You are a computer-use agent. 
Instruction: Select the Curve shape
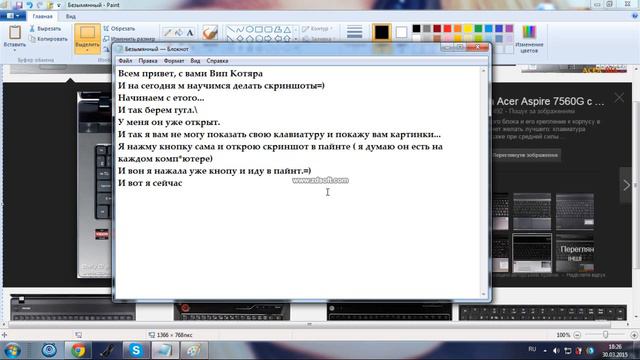240,29
